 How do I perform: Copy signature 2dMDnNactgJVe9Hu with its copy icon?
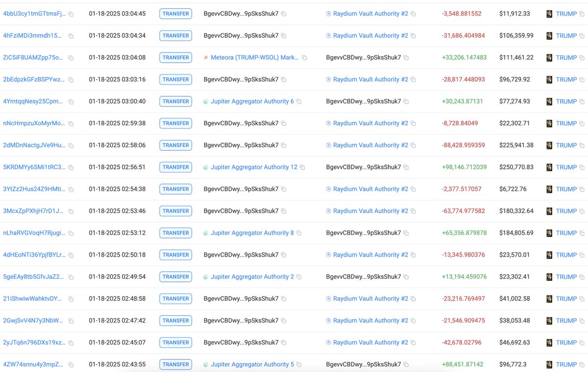tap(71, 146)
